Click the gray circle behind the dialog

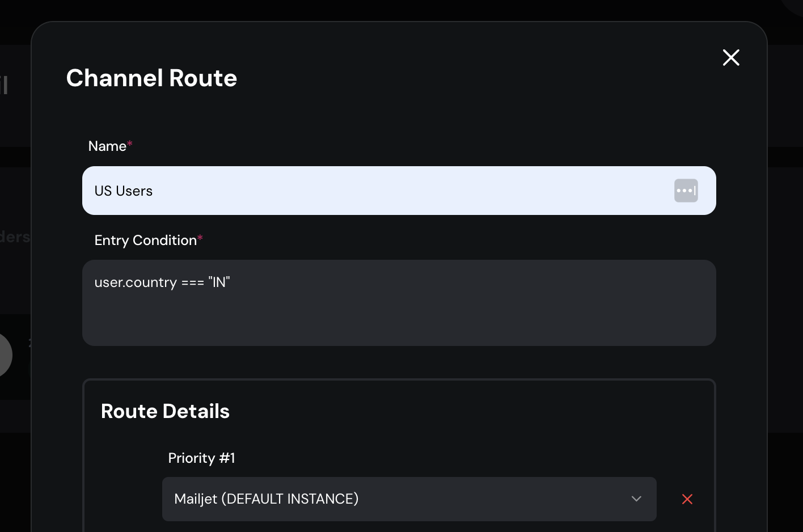5,355
